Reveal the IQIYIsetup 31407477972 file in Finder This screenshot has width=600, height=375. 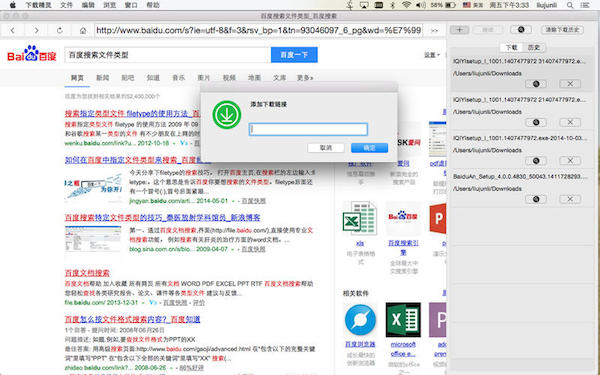point(536,84)
